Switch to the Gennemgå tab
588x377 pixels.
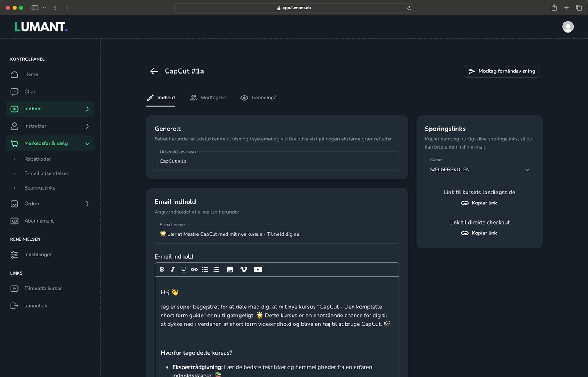pyautogui.click(x=258, y=98)
